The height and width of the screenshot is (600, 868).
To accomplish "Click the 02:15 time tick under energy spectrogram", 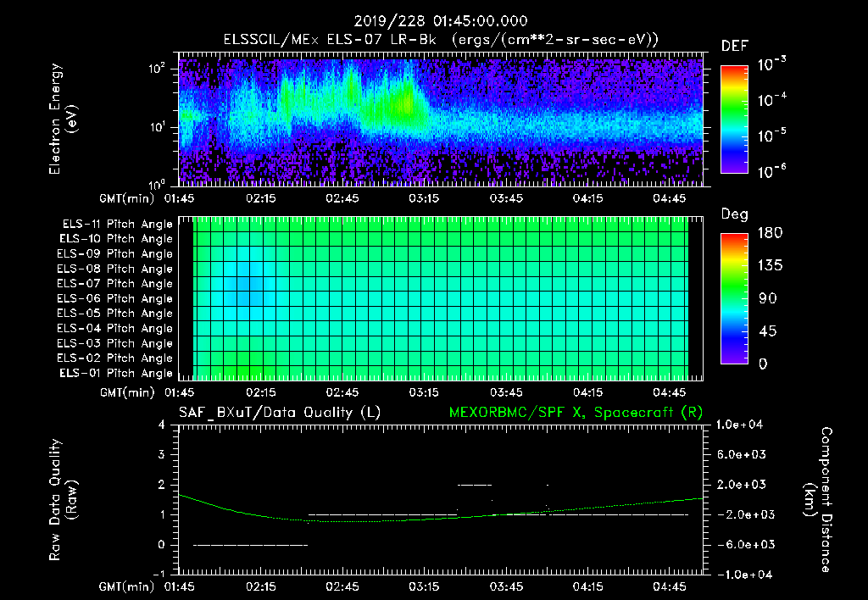I will pos(261,198).
